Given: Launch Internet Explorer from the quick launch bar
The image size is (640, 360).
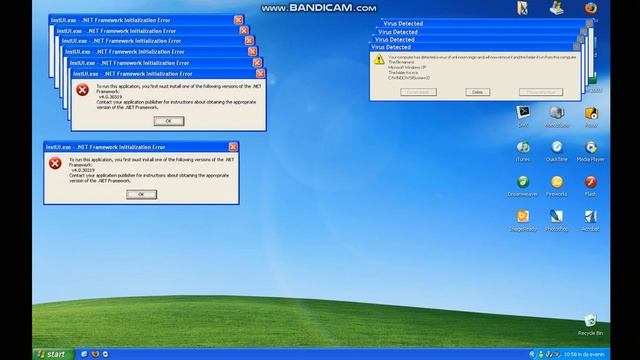Looking at the screenshot, I should coord(84,354).
